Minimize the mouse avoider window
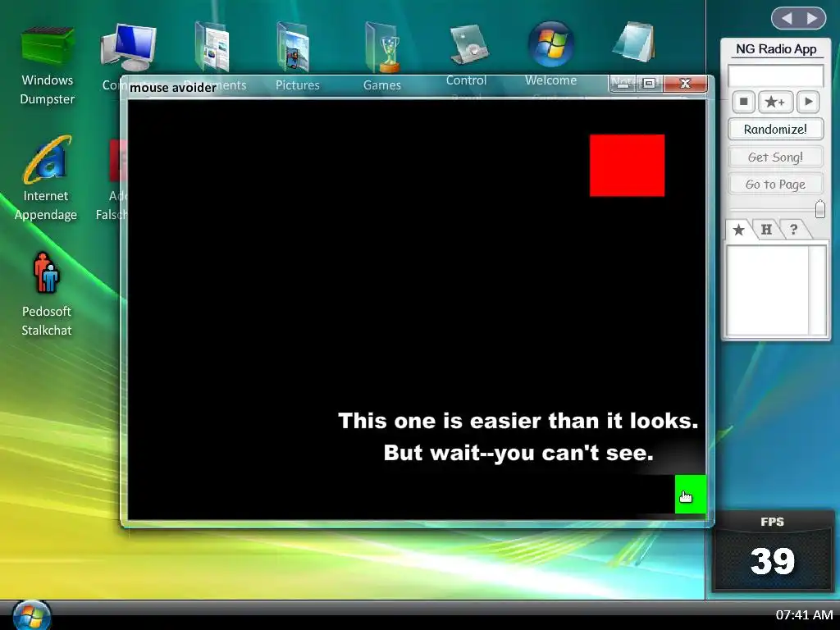Viewport: 840px width, 630px height. (623, 84)
